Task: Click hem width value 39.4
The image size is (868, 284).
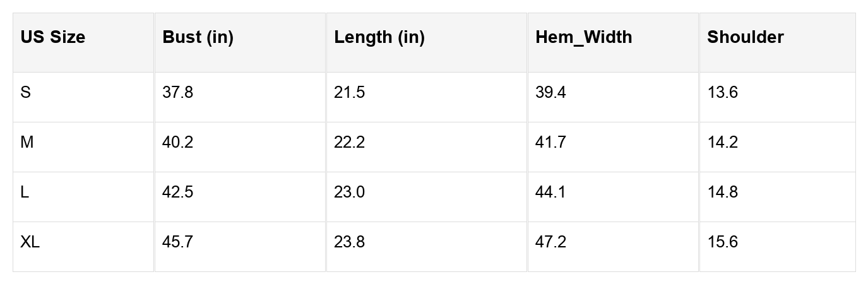Action: click(x=550, y=93)
